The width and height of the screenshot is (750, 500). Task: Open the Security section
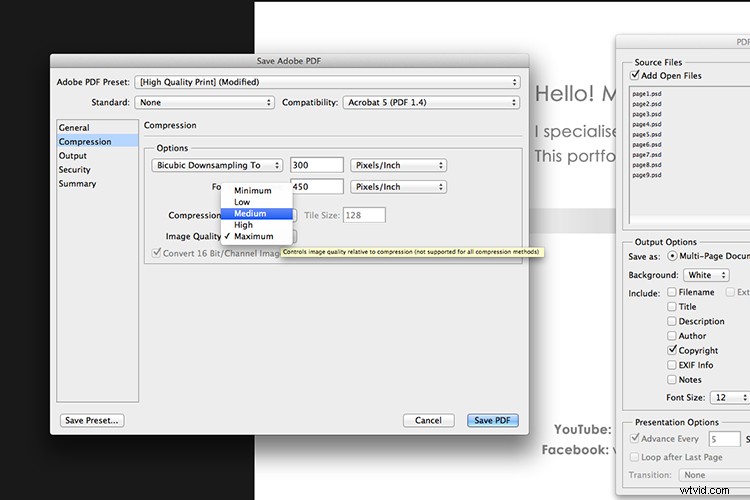click(x=75, y=170)
